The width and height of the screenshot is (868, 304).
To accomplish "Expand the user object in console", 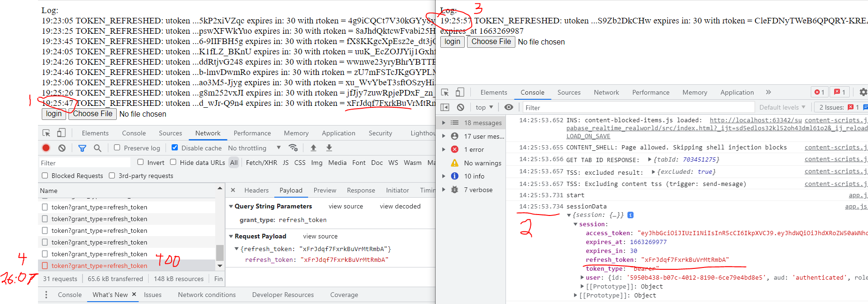I will click(582, 277).
